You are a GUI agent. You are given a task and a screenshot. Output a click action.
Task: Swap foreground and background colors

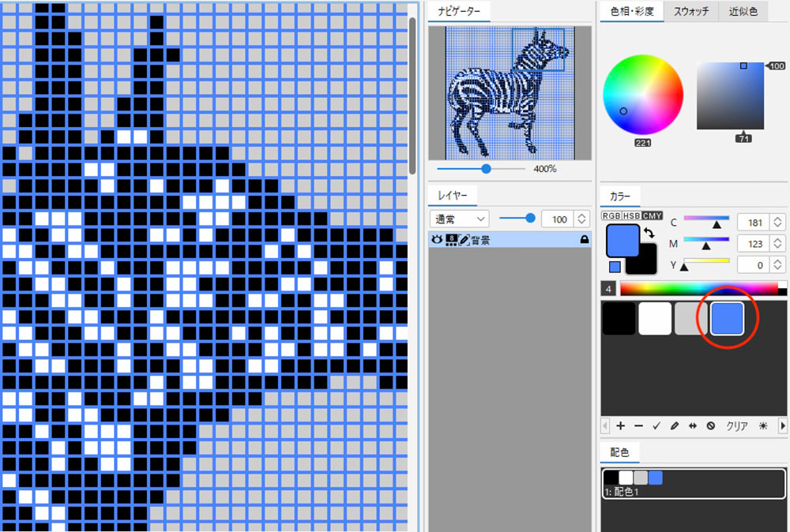[649, 233]
